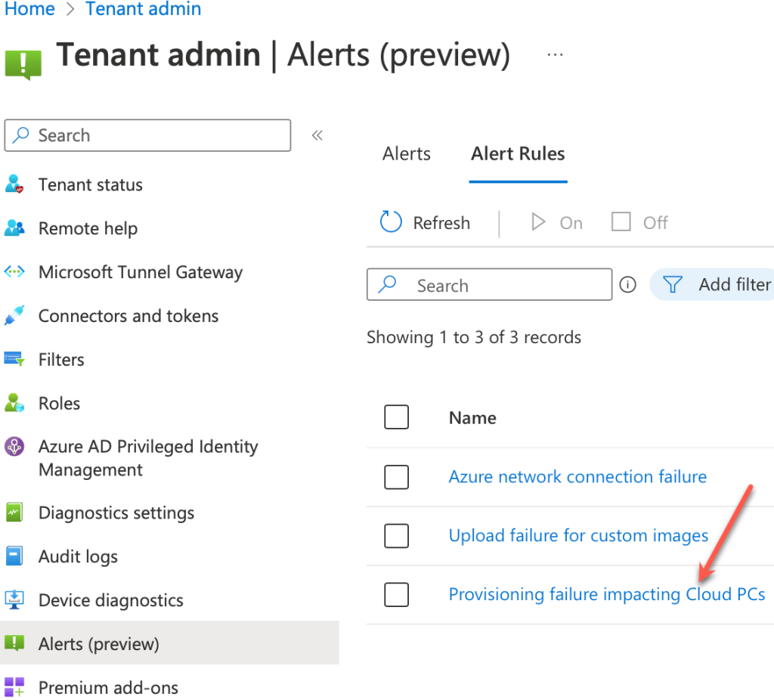Image resolution: width=774 pixels, height=700 pixels.
Task: Open Audit logs
Action: 78,556
